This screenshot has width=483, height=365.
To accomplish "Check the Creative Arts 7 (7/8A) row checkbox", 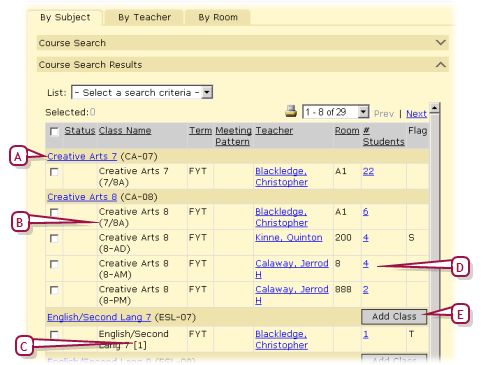I will pyautogui.click(x=54, y=172).
